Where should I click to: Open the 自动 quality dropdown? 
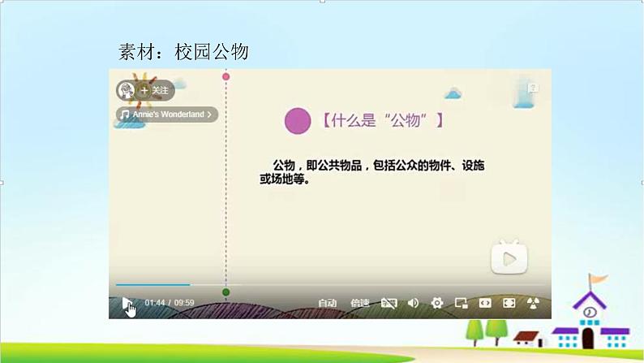pyautogui.click(x=327, y=303)
